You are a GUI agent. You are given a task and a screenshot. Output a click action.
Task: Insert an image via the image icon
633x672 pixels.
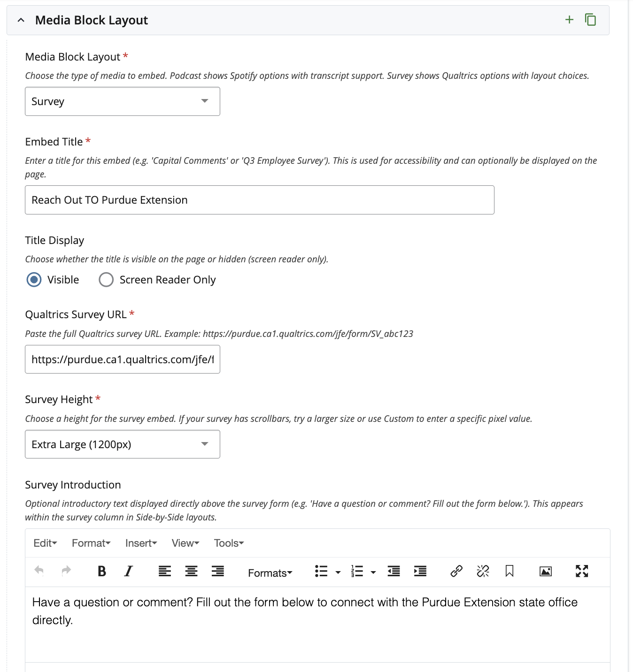pyautogui.click(x=545, y=572)
